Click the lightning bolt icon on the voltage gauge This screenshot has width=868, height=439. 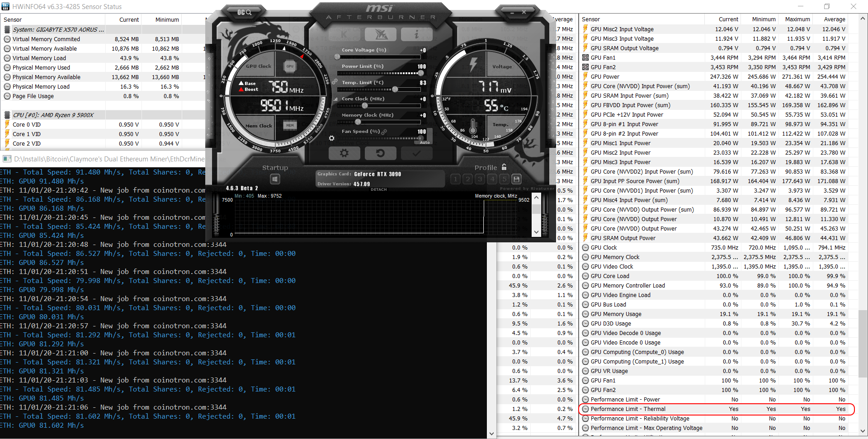click(x=473, y=64)
